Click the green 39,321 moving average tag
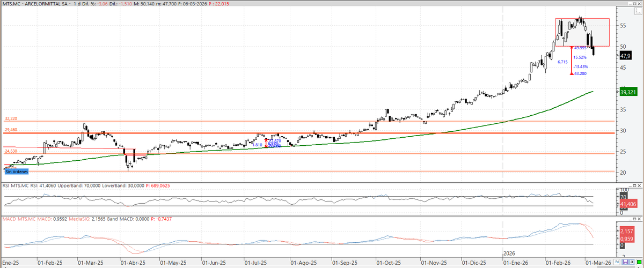644x268 pixels. [628, 92]
